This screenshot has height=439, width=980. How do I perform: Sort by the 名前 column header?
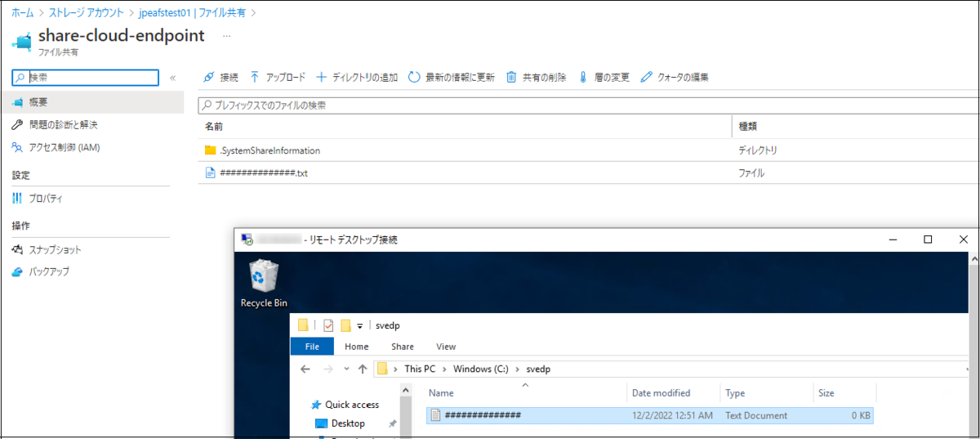coord(214,127)
